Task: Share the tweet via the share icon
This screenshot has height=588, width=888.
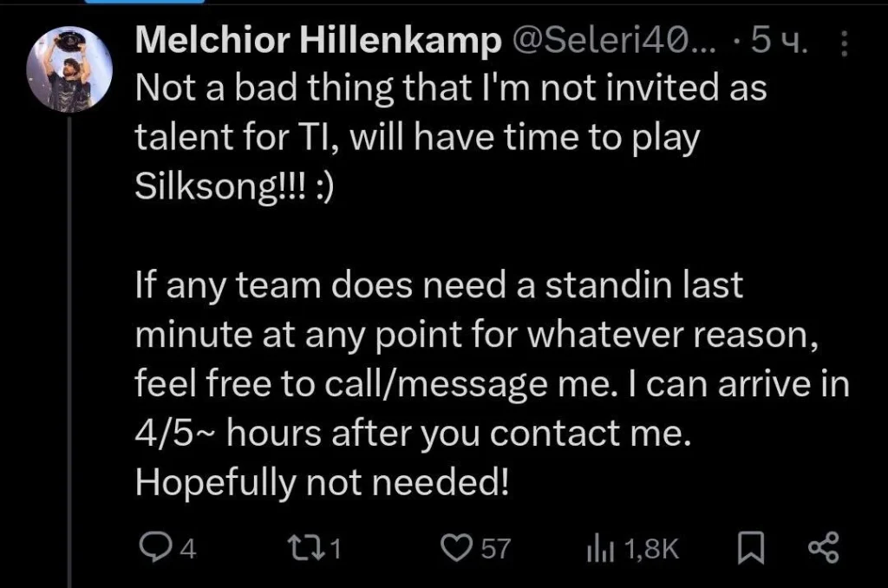Action: (x=824, y=548)
